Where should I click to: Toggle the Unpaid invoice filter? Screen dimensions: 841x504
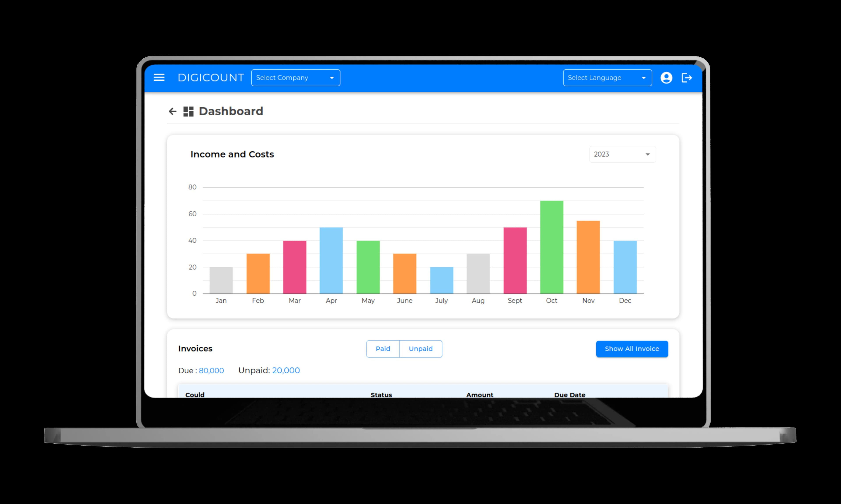click(x=420, y=349)
